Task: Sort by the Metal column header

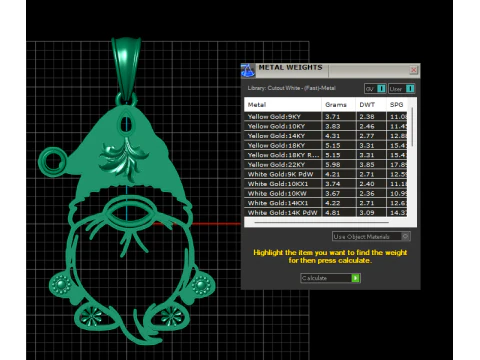Action: 283,105
